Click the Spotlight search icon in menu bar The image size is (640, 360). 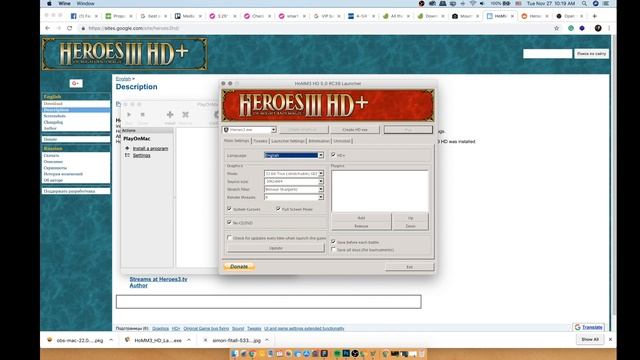pyautogui.click(x=584, y=3)
